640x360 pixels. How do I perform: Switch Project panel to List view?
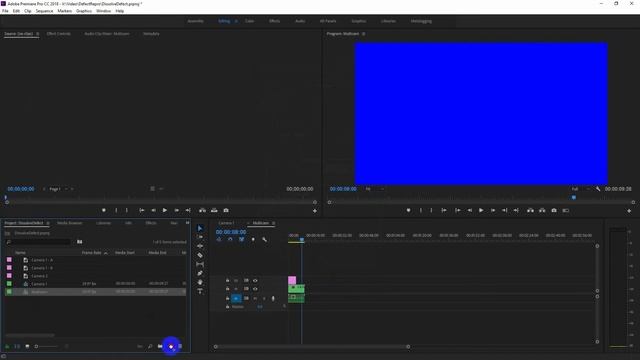(x=17, y=347)
